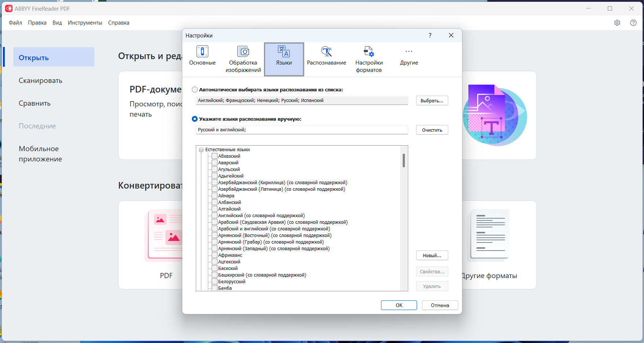This screenshot has height=343, width=644.
Task: Check the Баскский language checkbox
Action: point(215,269)
